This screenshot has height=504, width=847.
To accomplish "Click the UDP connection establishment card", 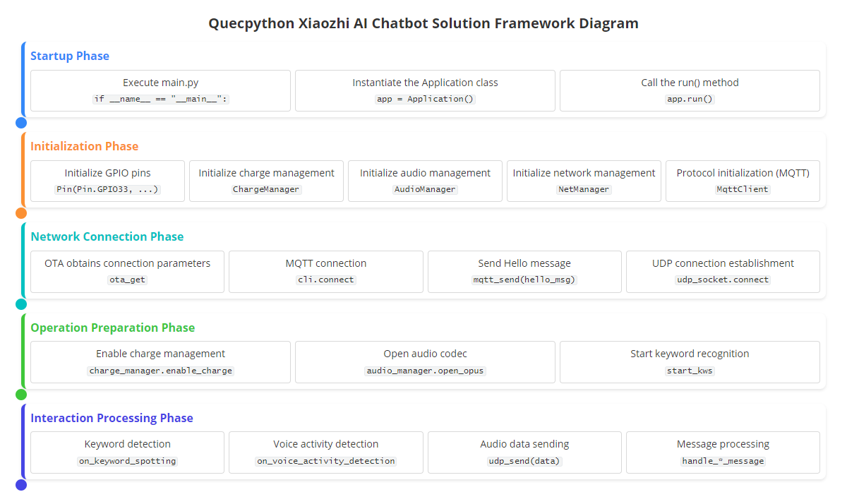I will [723, 271].
